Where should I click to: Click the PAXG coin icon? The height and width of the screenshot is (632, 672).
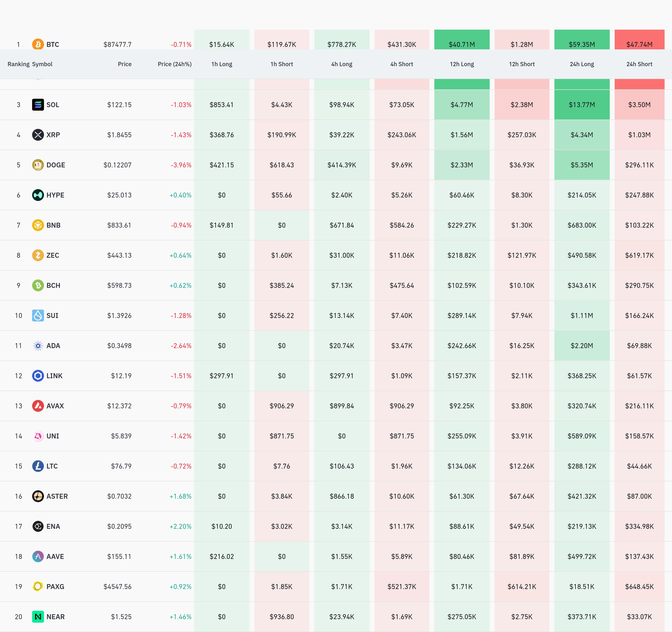pyautogui.click(x=38, y=586)
